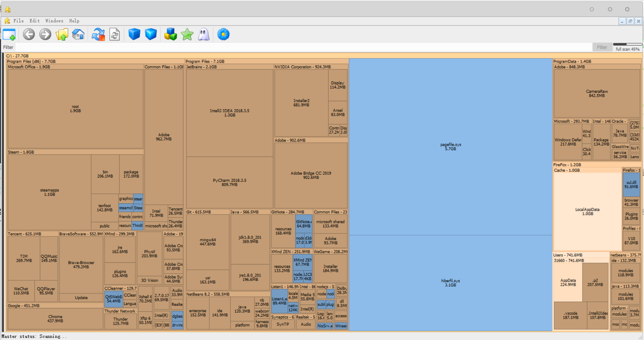The width and height of the screenshot is (644, 340).
Task: Go back with the left arrow icon
Action: (x=29, y=34)
